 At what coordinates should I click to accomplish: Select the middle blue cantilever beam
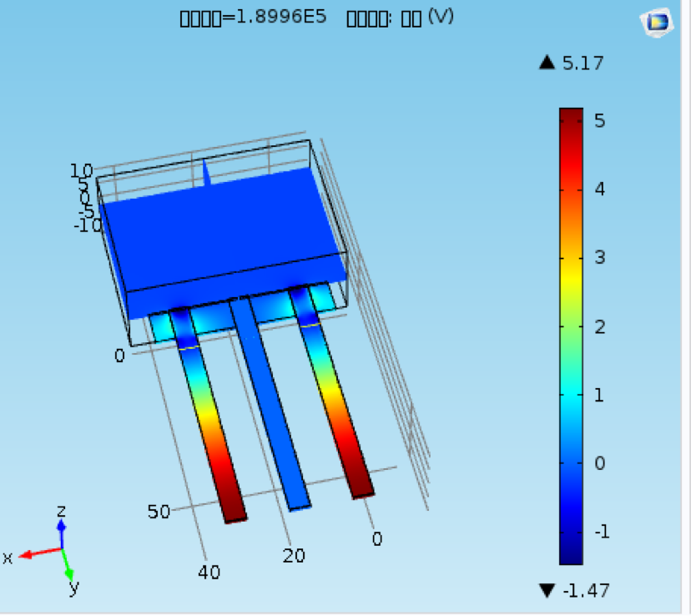(270, 403)
